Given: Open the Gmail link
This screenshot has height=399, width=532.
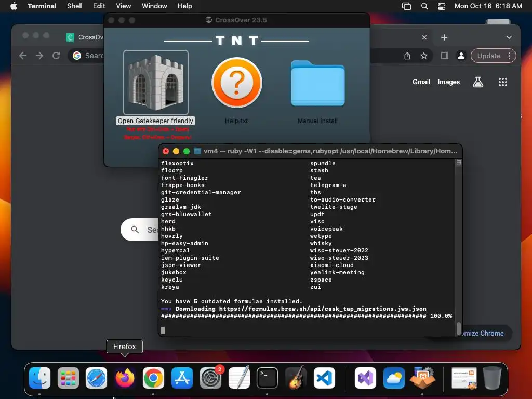Looking at the screenshot, I should click(x=421, y=82).
